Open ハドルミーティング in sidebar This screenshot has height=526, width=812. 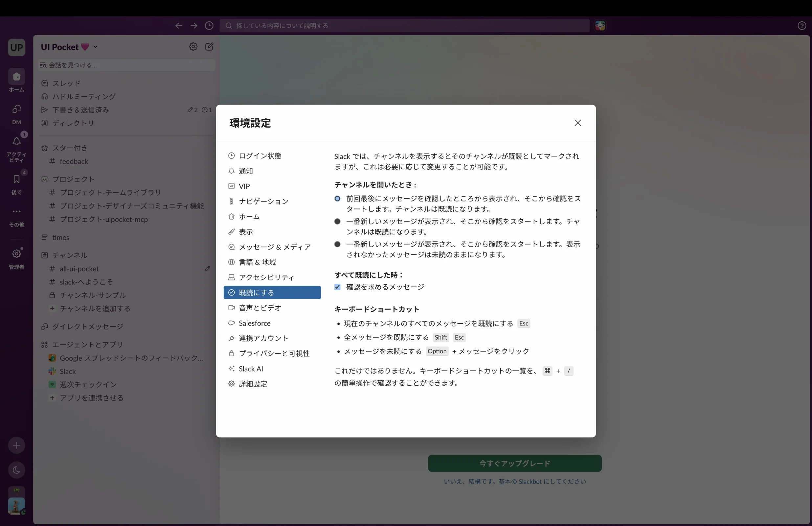point(126,97)
